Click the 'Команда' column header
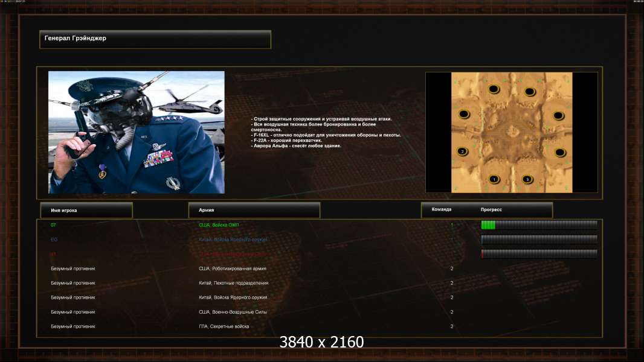The width and height of the screenshot is (644, 362). [442, 209]
